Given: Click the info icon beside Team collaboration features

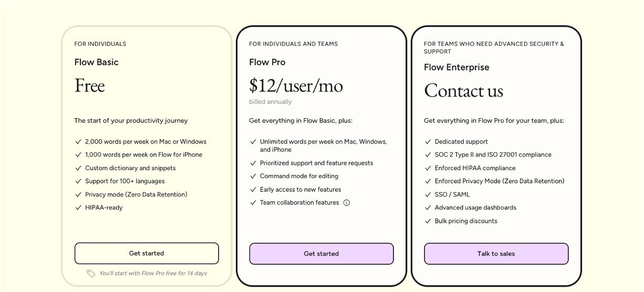Looking at the screenshot, I should click(347, 203).
